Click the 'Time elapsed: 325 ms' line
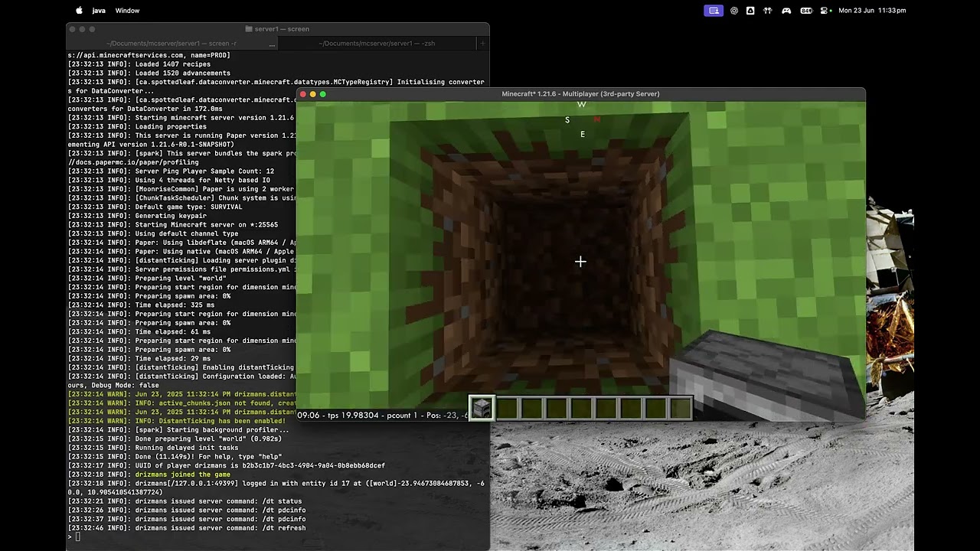980x551 pixels. [141, 305]
